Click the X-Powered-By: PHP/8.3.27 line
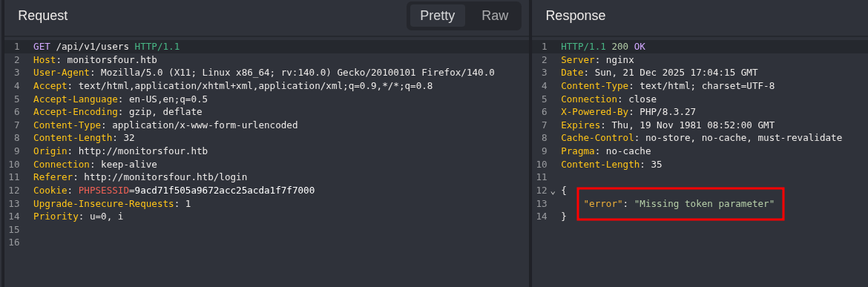Screen dimensions: 868x287 628,112
